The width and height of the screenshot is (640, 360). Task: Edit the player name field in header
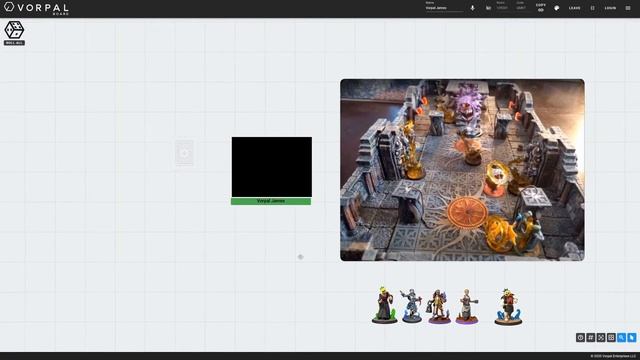tap(444, 8)
